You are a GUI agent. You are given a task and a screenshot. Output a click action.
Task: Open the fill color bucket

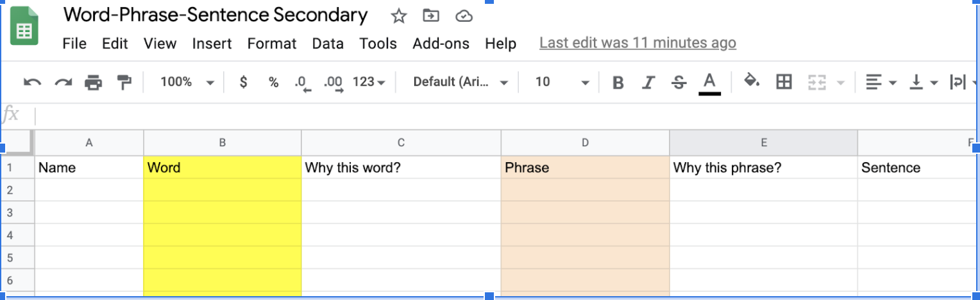point(752,81)
